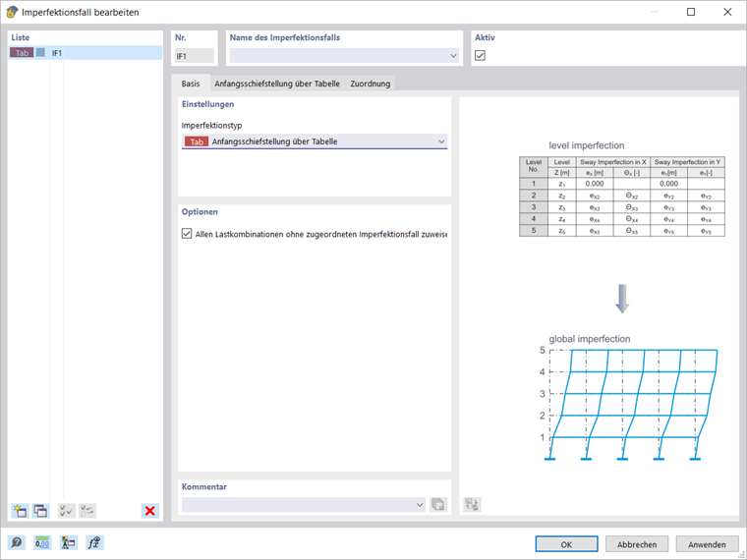
Task: Click the red Tab icon in Imperfektionstyp field
Action: click(x=197, y=141)
